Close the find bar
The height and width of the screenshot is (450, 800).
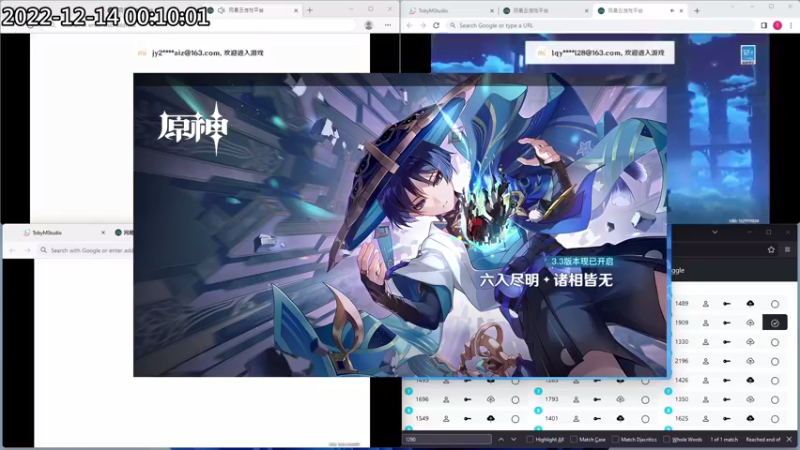pos(789,439)
